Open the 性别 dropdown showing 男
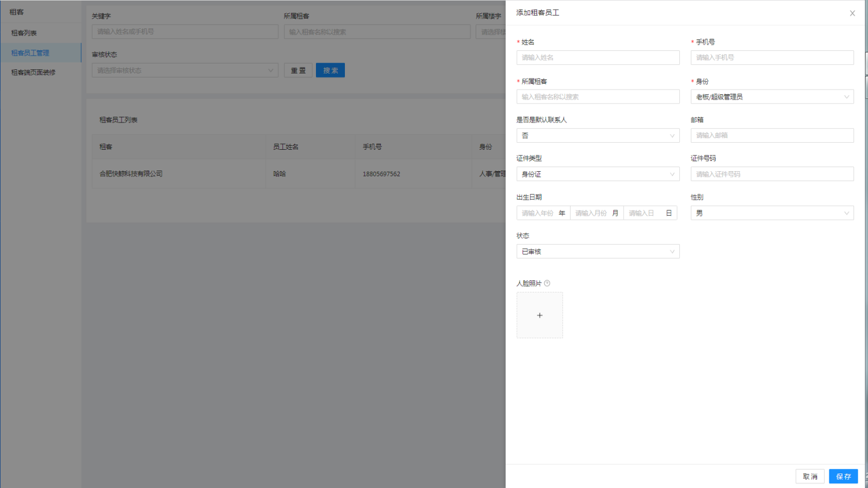 pyautogui.click(x=772, y=213)
